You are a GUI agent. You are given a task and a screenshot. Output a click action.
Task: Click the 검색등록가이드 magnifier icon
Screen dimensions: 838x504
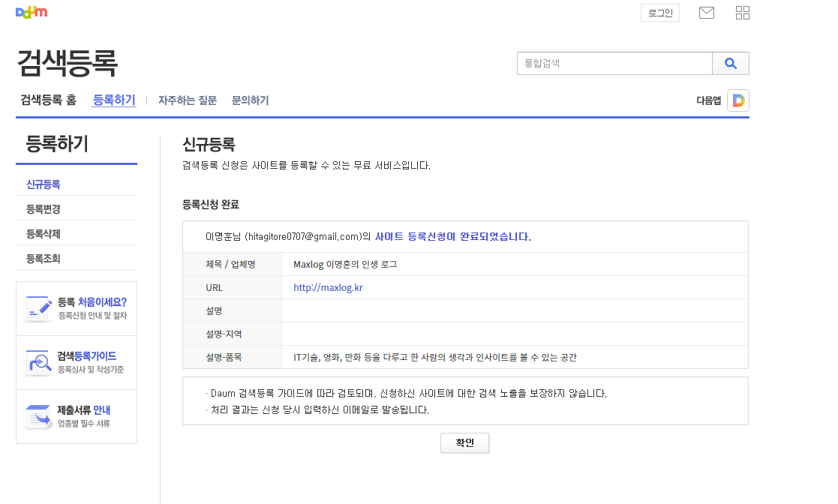tap(38, 362)
